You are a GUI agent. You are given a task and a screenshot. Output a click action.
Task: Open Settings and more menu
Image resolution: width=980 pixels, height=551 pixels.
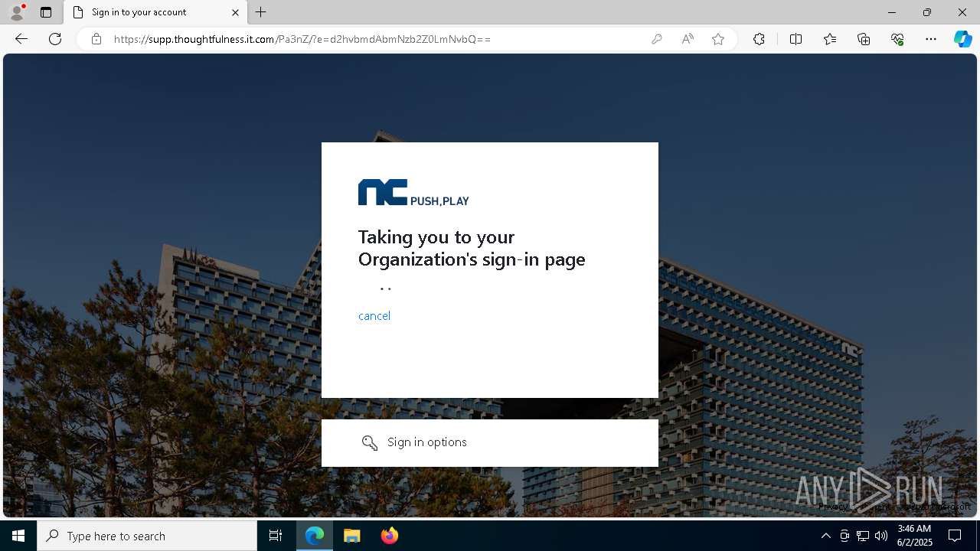tap(931, 39)
